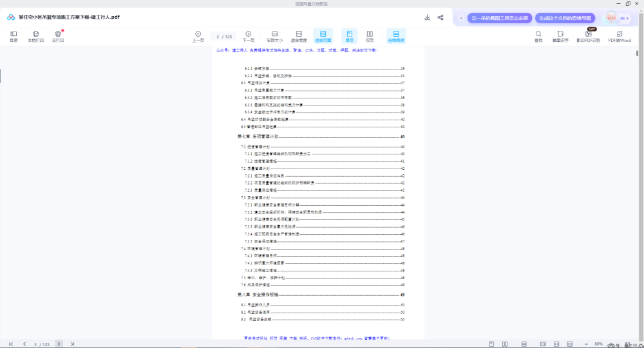Go to next page with 下一页

(248, 37)
